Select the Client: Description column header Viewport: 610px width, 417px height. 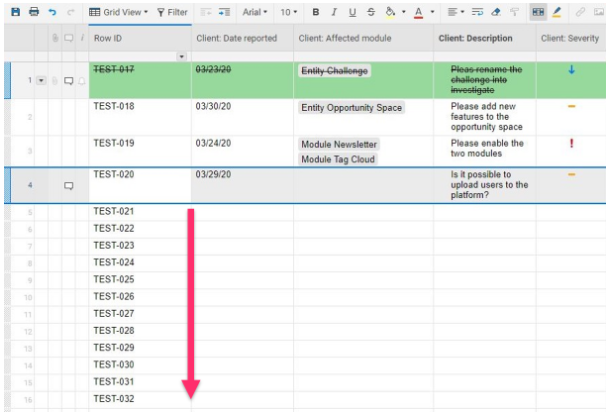point(485,38)
